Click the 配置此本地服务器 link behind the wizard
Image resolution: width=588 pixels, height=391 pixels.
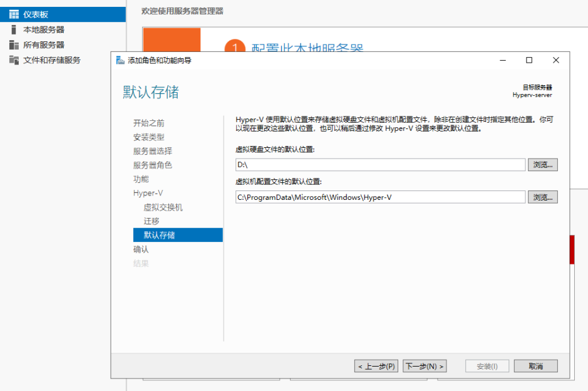(x=307, y=47)
